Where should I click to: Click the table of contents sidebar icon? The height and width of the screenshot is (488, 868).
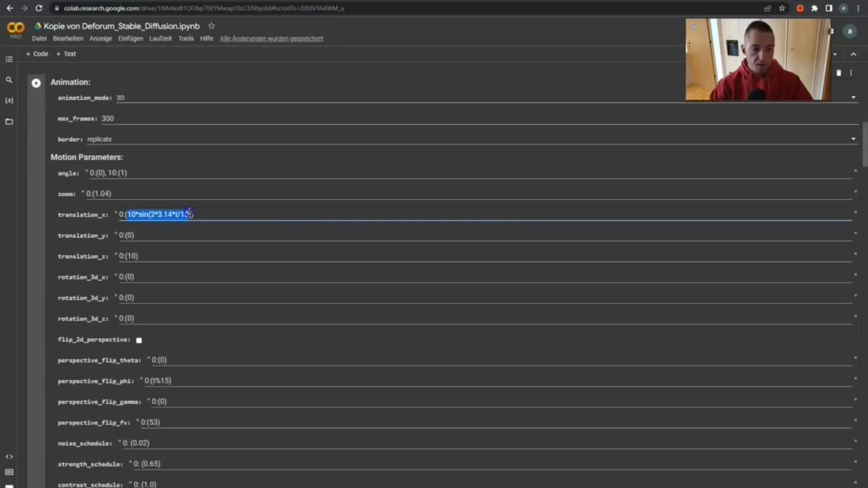(x=9, y=59)
